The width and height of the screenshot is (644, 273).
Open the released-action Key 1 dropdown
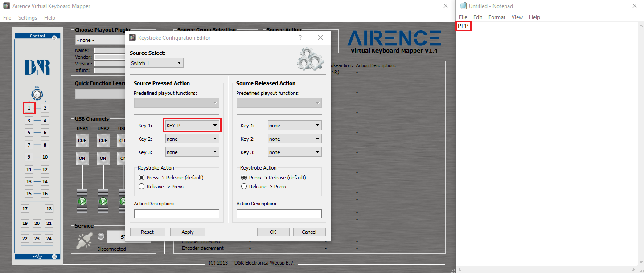tap(295, 126)
